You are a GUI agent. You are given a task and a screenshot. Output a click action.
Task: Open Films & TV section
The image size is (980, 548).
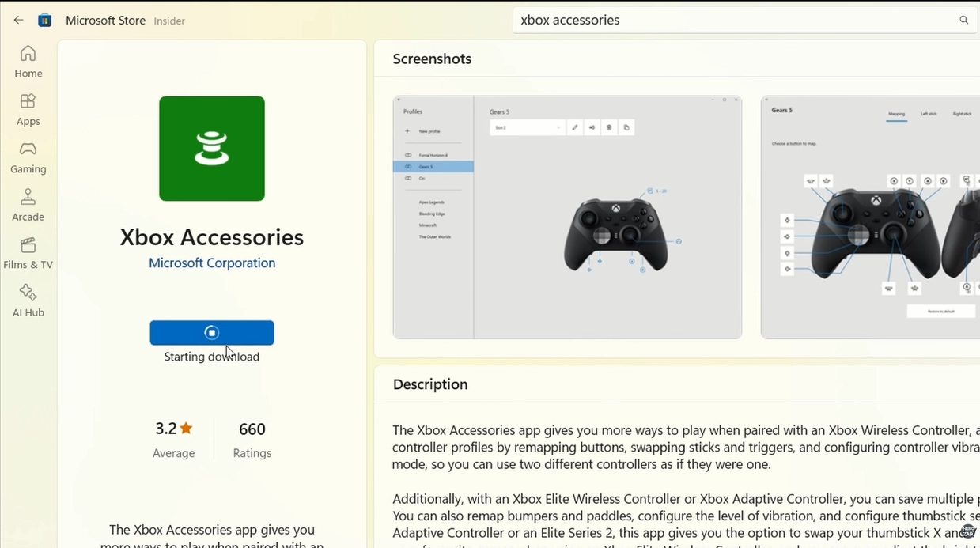click(x=28, y=253)
